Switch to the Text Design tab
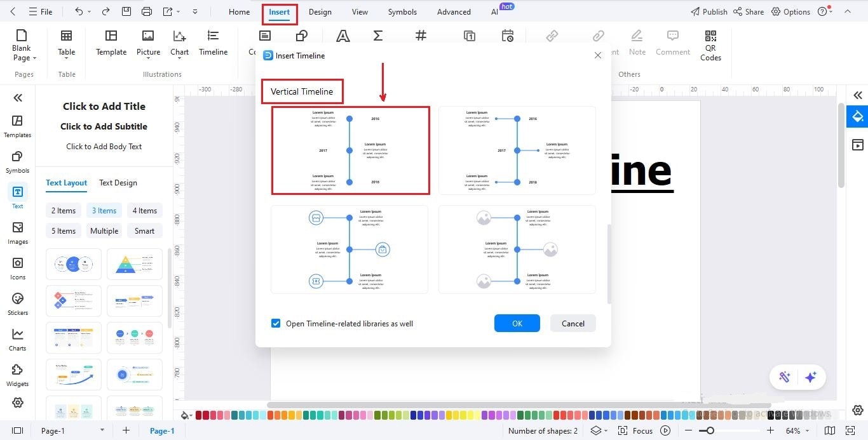The image size is (868, 440). pos(118,183)
